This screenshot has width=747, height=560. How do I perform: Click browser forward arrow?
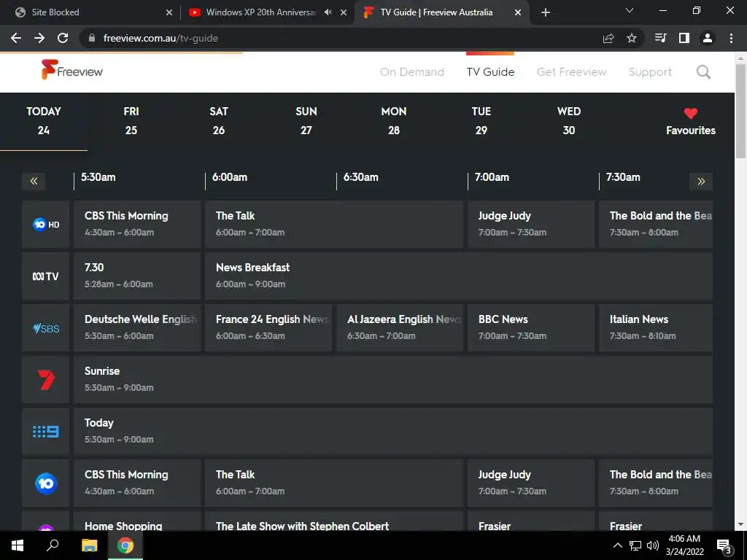pos(39,38)
